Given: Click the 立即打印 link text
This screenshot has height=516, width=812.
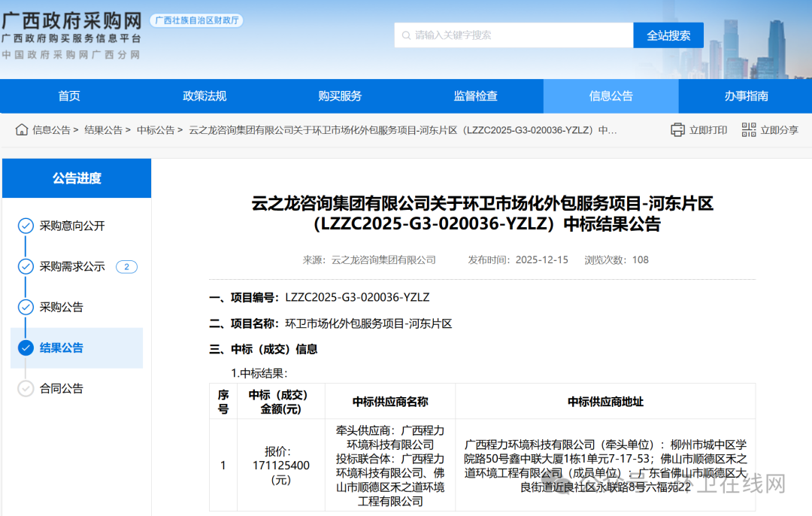Looking at the screenshot, I should tap(708, 130).
